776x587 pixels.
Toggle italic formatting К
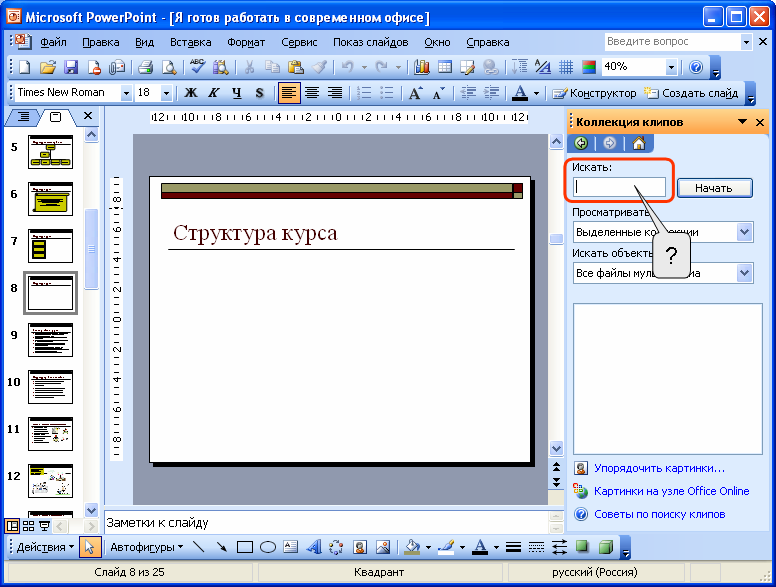[x=214, y=93]
